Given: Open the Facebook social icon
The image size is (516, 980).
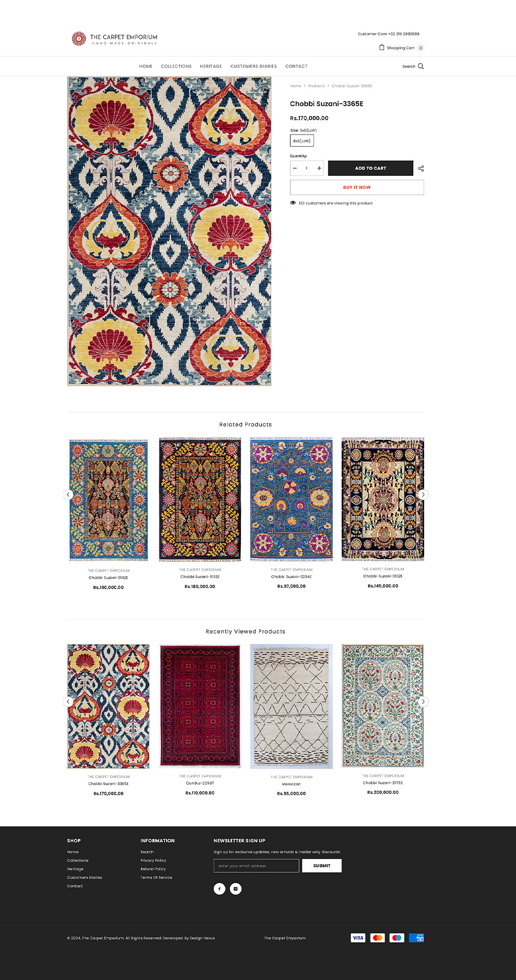Looking at the screenshot, I should (x=219, y=889).
